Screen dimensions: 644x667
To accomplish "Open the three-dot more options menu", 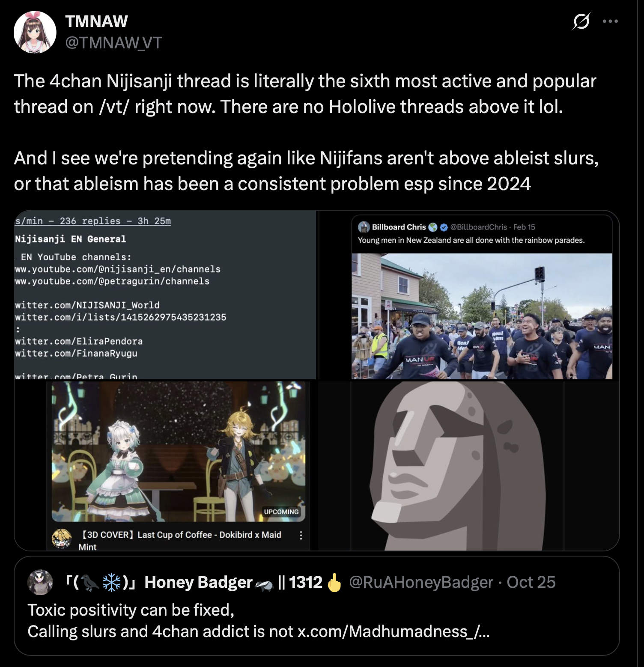I will 610,21.
